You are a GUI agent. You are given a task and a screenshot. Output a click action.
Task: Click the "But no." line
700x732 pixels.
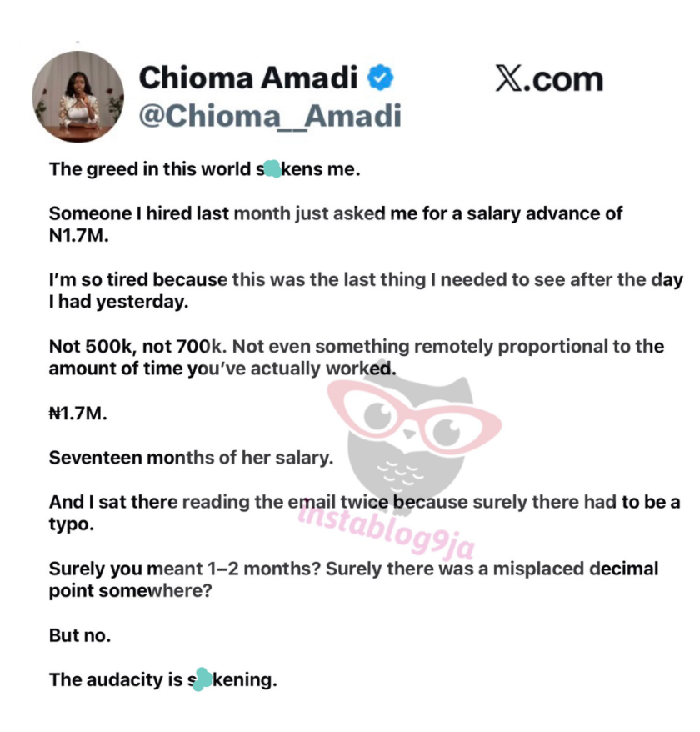point(80,634)
